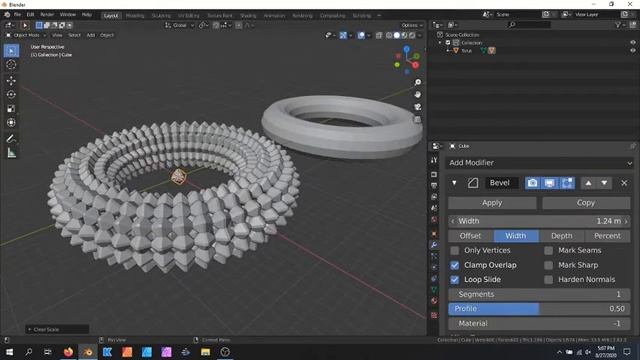
Task: Open the File menu
Action: (17, 15)
